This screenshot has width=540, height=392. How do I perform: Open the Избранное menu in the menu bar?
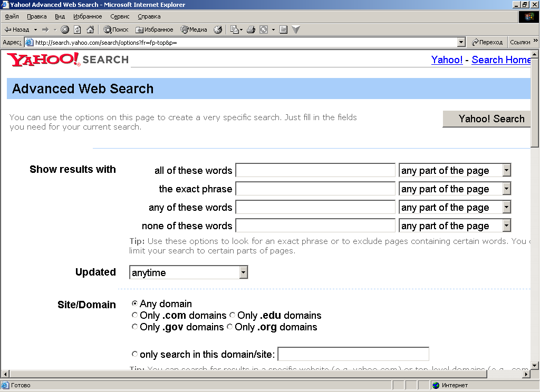[88, 16]
